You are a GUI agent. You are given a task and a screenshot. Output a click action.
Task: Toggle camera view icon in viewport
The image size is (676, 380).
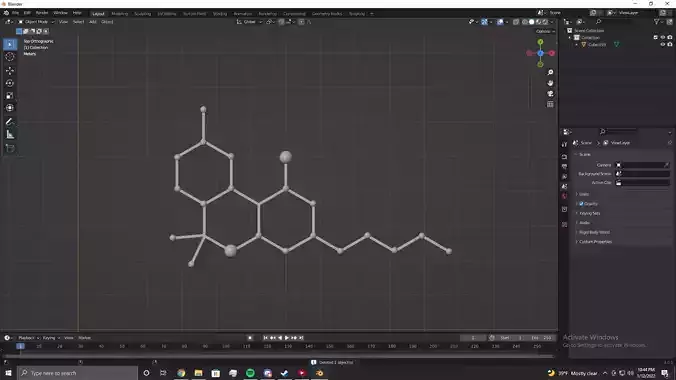click(550, 94)
